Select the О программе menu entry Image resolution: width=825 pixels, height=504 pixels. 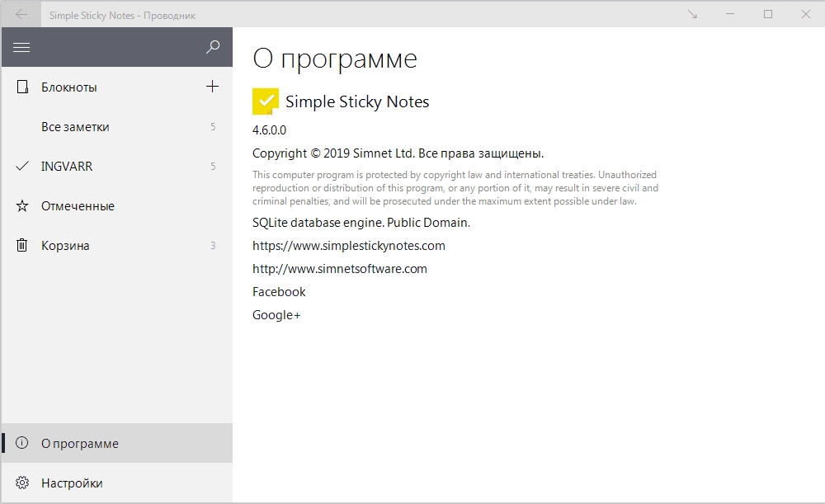pyautogui.click(x=117, y=443)
